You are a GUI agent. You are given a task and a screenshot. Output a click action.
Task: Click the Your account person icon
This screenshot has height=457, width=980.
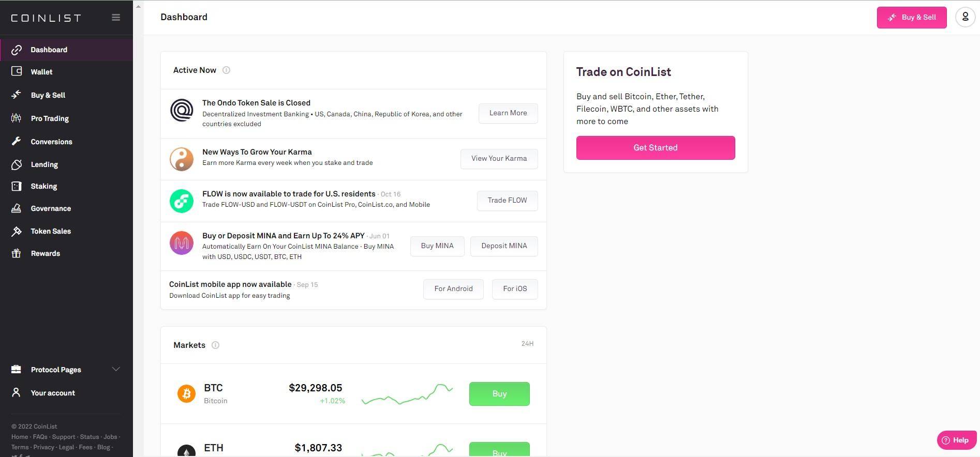click(17, 392)
